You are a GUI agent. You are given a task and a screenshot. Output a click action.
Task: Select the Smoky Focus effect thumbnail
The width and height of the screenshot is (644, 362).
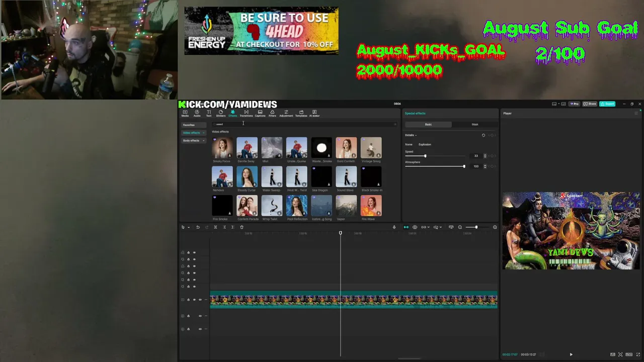click(222, 147)
